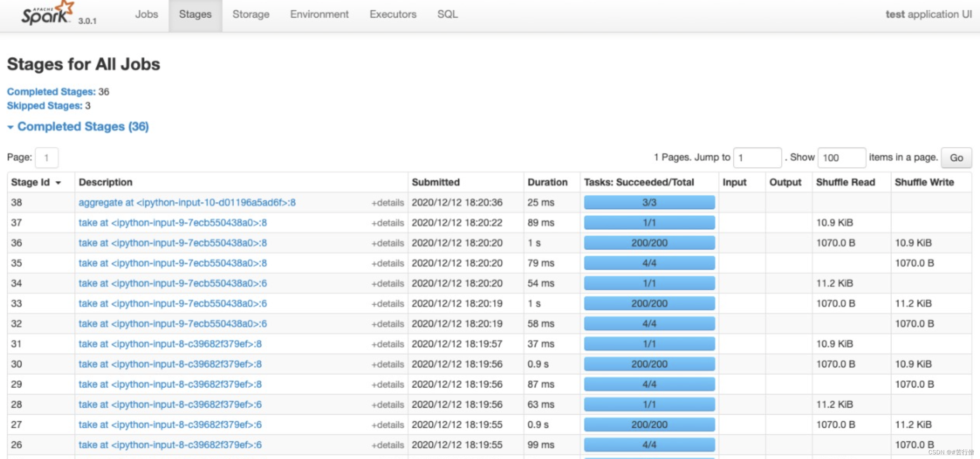
Task: Expand +details for stage 31
Action: point(388,344)
